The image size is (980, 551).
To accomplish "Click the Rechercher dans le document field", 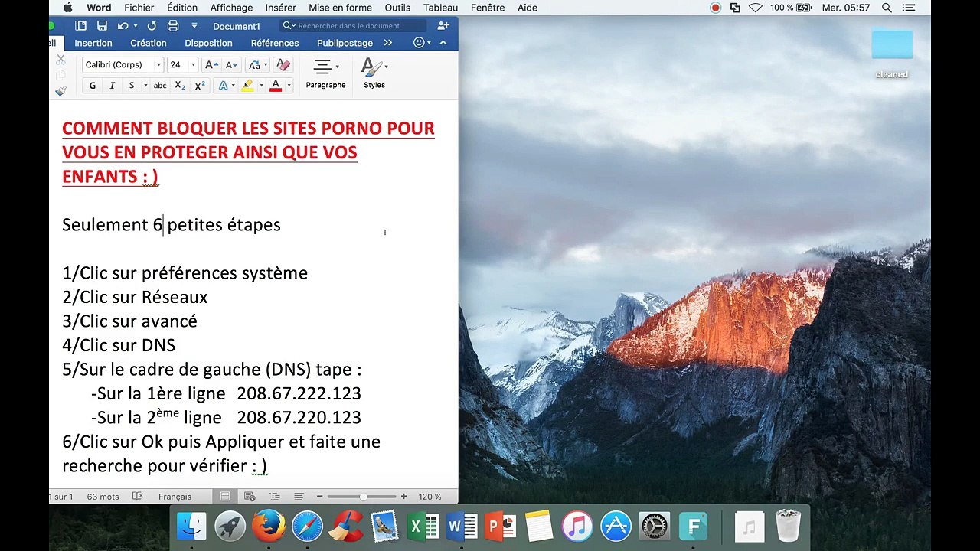I will 353,25.
